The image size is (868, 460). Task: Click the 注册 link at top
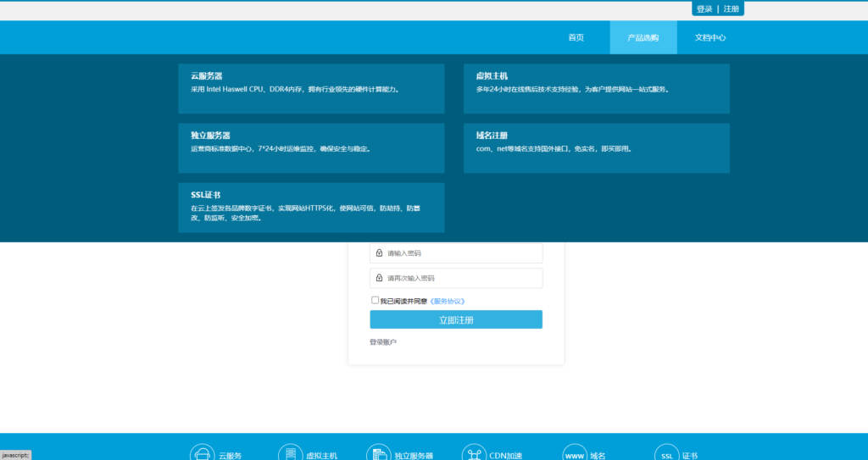732,8
